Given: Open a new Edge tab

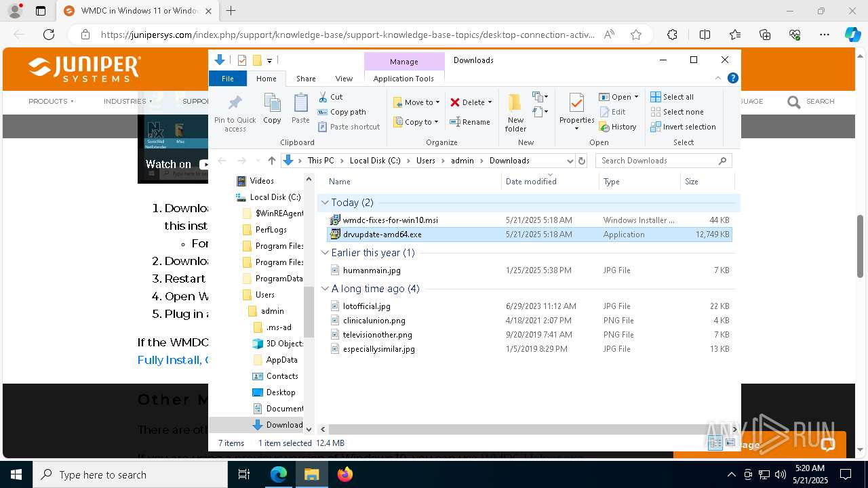Looking at the screenshot, I should 231,11.
